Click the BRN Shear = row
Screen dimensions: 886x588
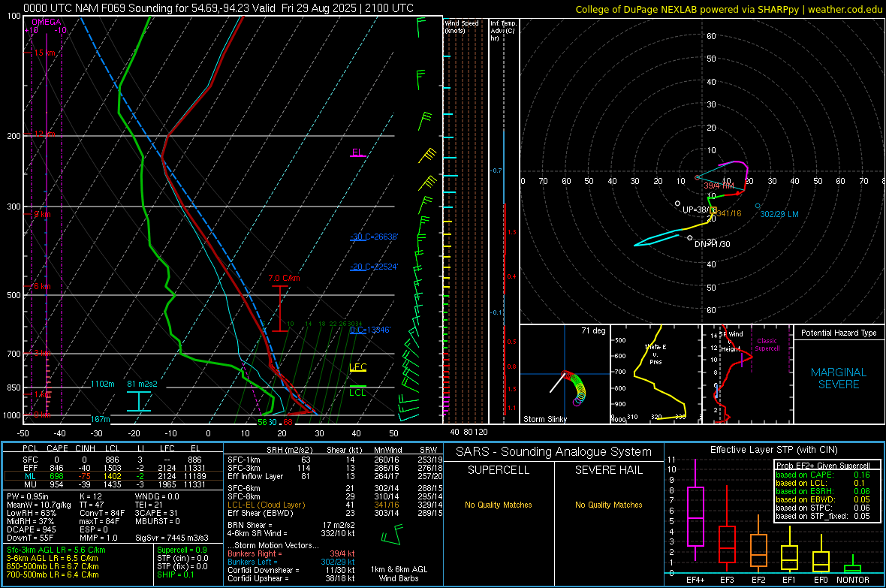(291, 525)
